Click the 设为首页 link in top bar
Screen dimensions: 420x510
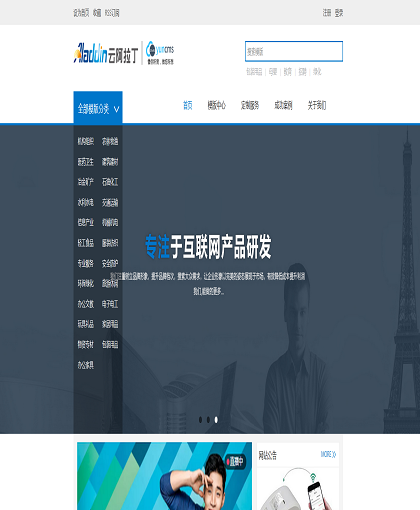tap(81, 13)
